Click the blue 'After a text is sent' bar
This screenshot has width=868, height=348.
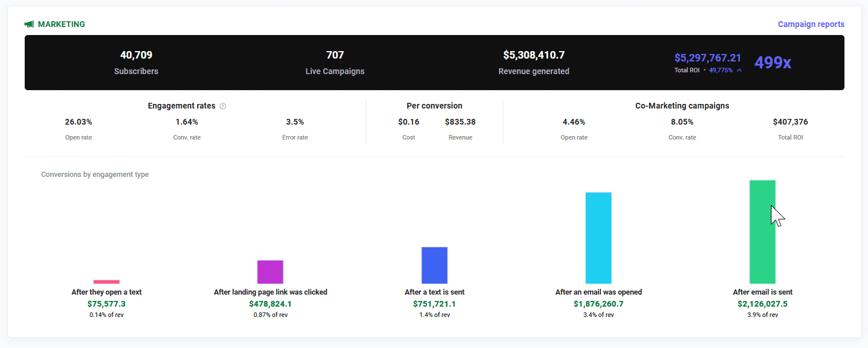[434, 265]
